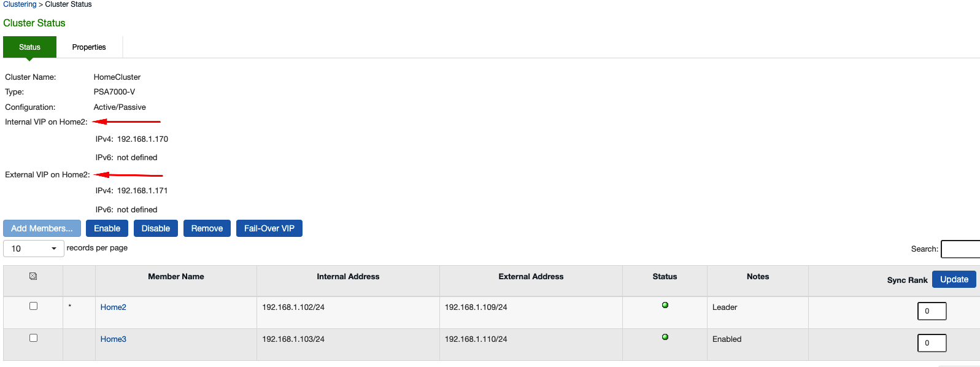Open the Home3 member details link
The width and height of the screenshot is (980, 367).
tap(113, 339)
